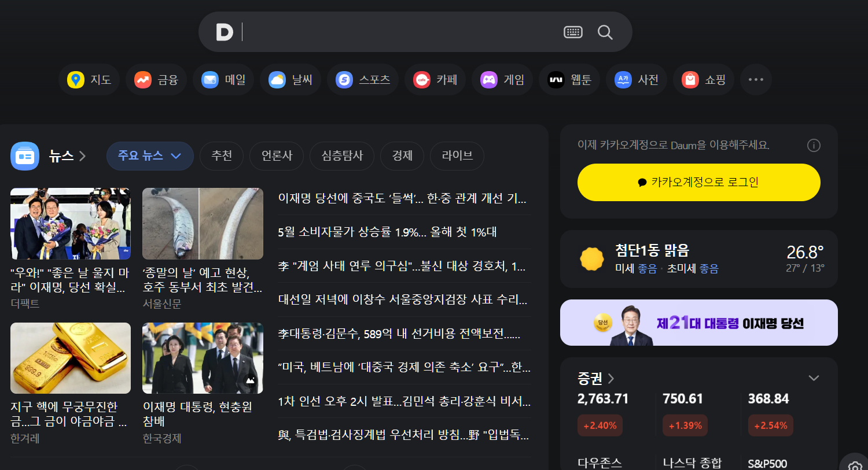Viewport: 868px width, 470px height.
Task: Collapse the 증권 panel with chevron
Action: pos(814,378)
